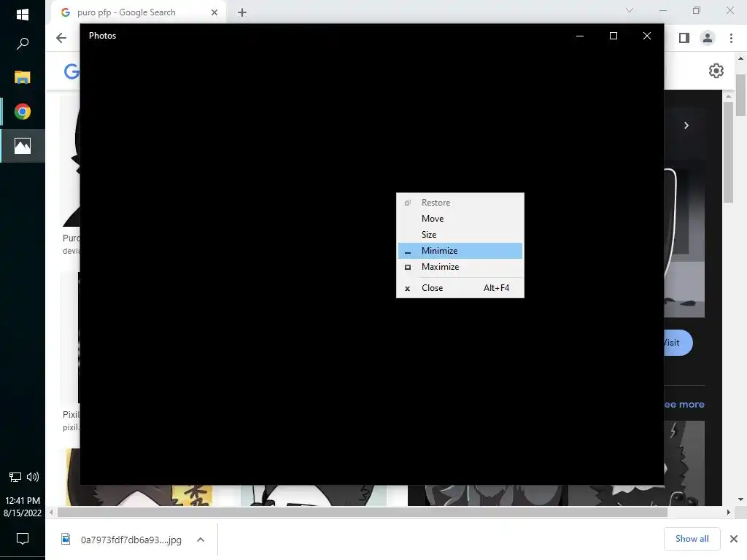This screenshot has height=560, width=747.
Task: Open the Chrome profile avatar
Action: 708,38
